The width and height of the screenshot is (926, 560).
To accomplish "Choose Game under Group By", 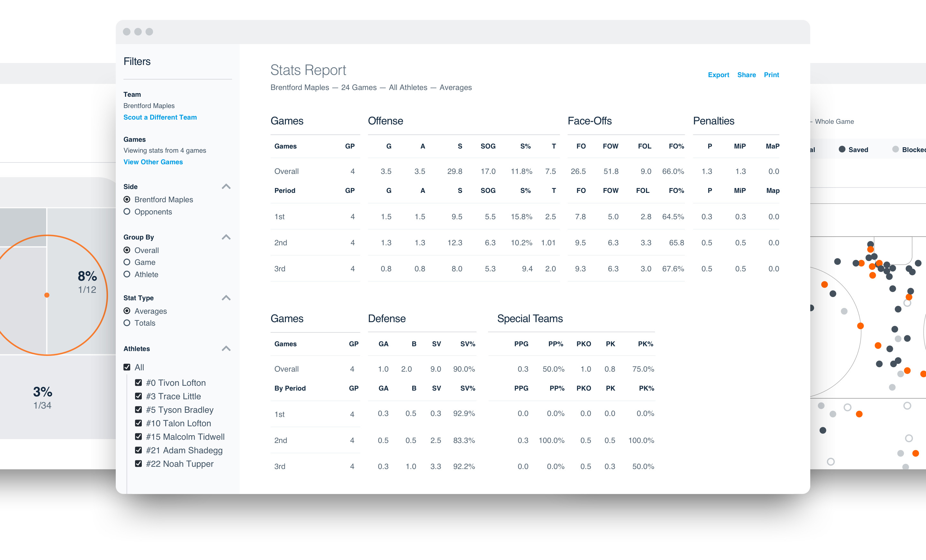I will pyautogui.click(x=127, y=262).
